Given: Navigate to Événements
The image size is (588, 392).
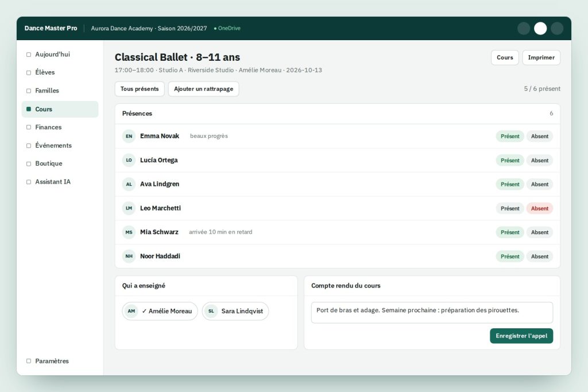Looking at the screenshot, I should pos(60,145).
